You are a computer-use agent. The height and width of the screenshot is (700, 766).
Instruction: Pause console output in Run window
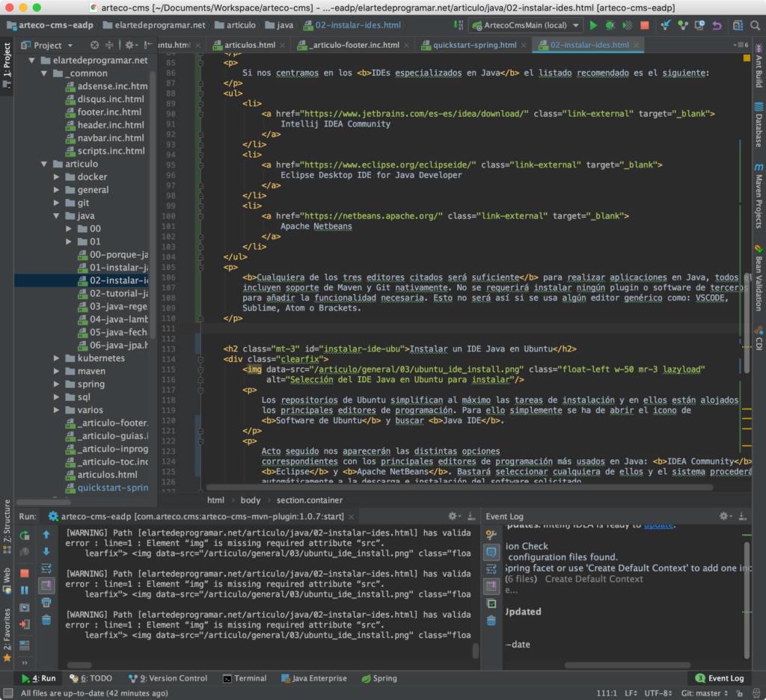click(25, 589)
